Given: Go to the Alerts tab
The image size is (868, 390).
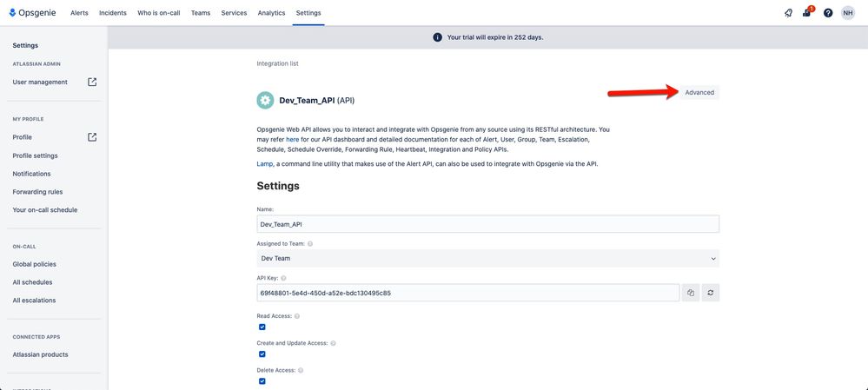Looking at the screenshot, I should pos(79,13).
